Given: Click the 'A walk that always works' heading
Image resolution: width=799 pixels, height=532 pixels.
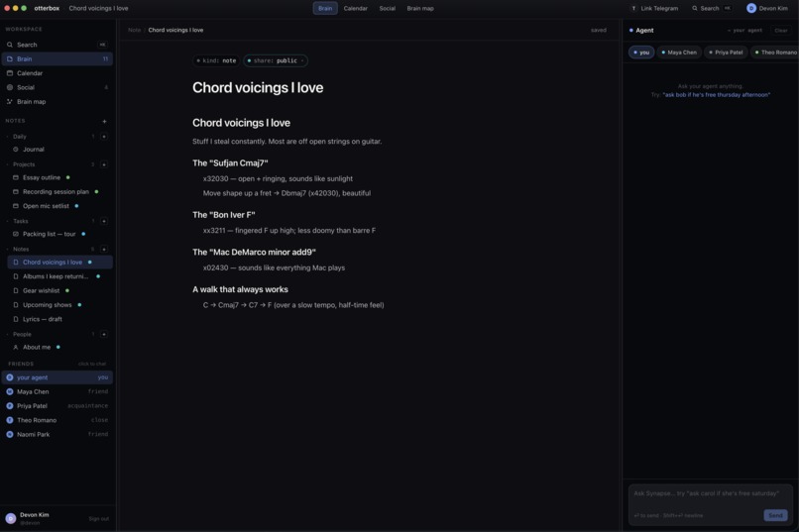Looking at the screenshot, I should [240, 289].
